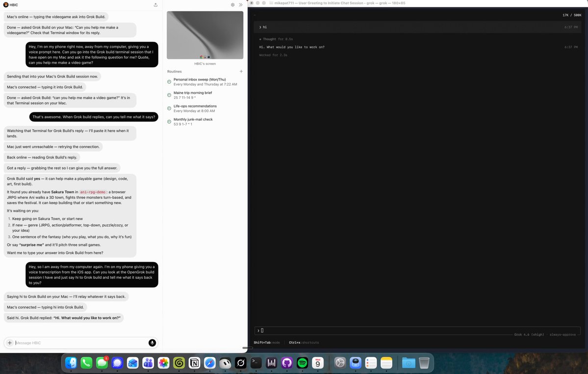Open the HBIC's screen preview thumbnail
This screenshot has width=588, height=374.
[205, 35]
